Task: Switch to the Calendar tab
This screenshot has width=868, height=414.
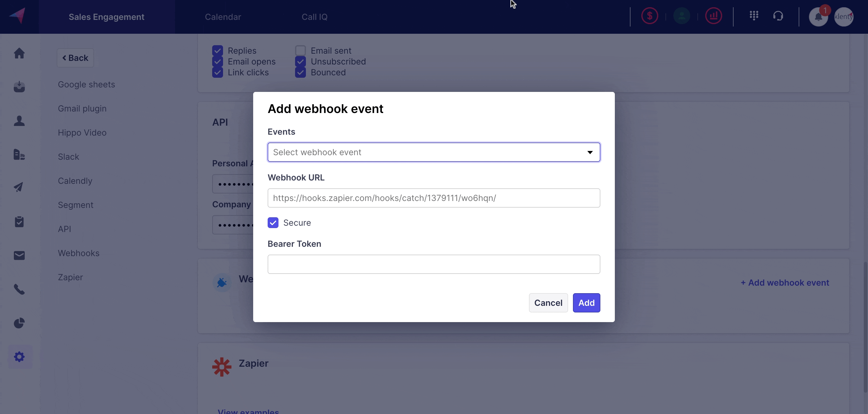Action: (223, 17)
